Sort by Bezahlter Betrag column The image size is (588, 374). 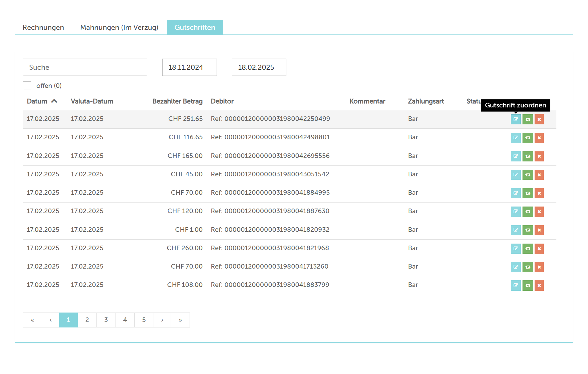click(x=178, y=101)
